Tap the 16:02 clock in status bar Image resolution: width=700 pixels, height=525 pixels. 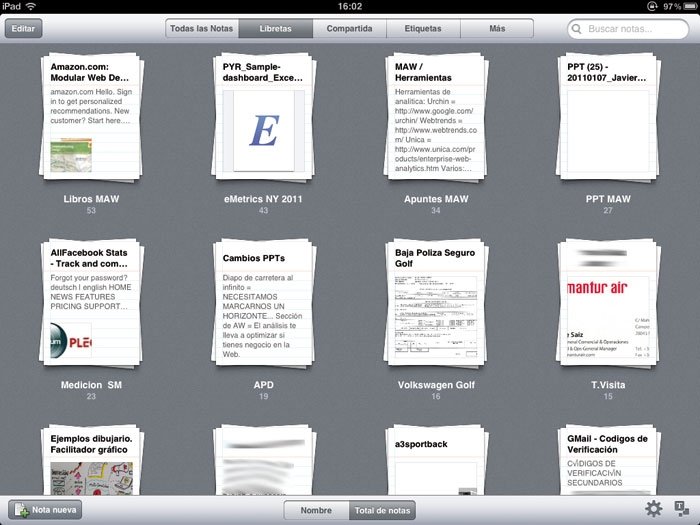click(x=350, y=6)
